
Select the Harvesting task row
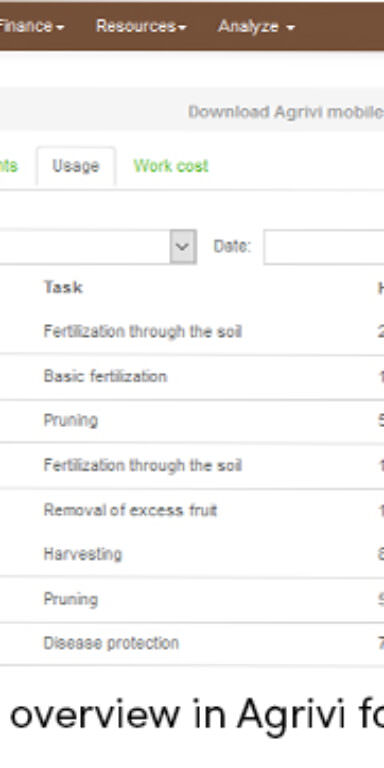pos(192,554)
